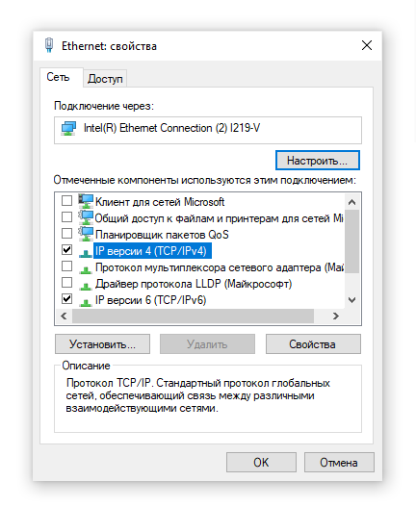Click the list's scroll down arrow
Image resolution: width=416 pixels, height=532 pixels.
pos(352,300)
